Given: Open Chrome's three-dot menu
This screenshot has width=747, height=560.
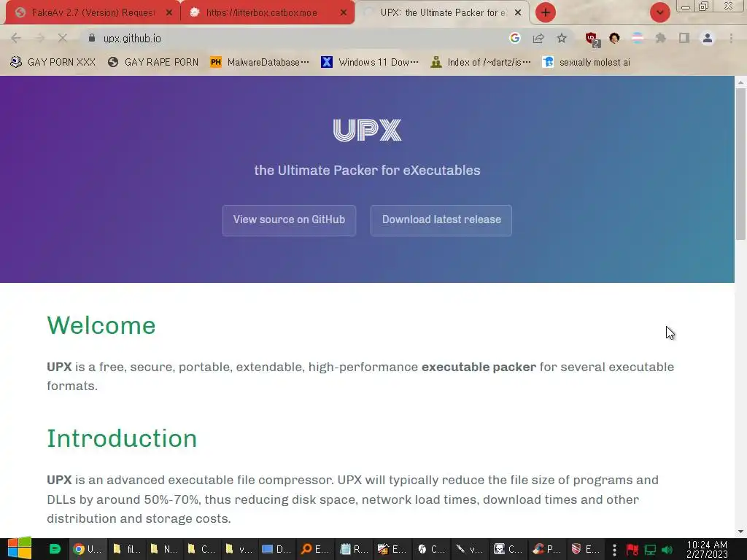Looking at the screenshot, I should tap(731, 38).
